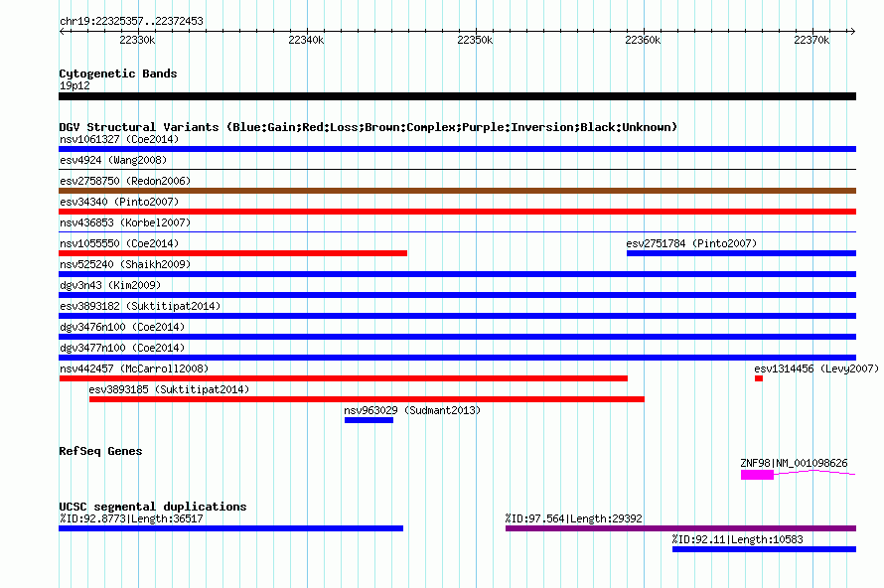Screen dimensions: 884x588
Task: Click the ruler's left arrow end
Action: [x=62, y=31]
